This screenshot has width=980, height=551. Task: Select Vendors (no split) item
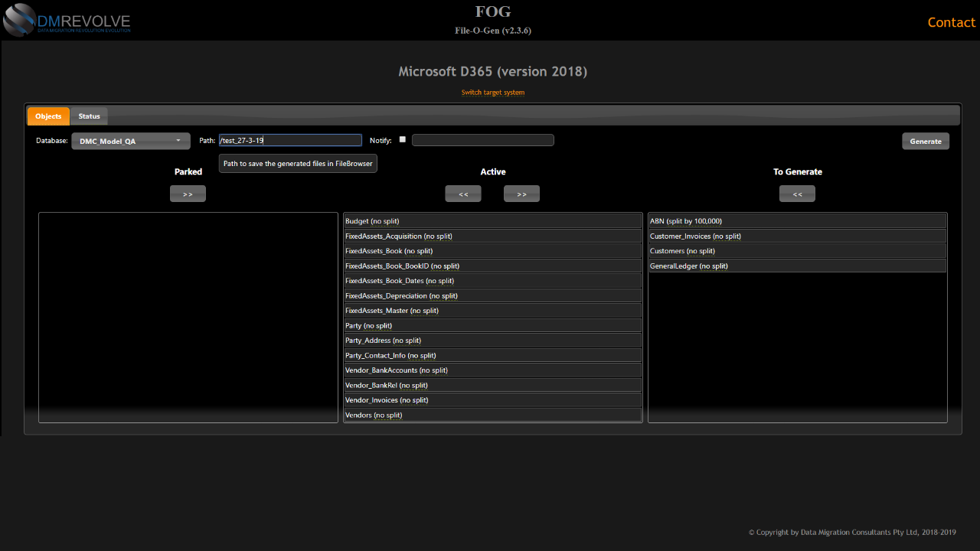[492, 416]
